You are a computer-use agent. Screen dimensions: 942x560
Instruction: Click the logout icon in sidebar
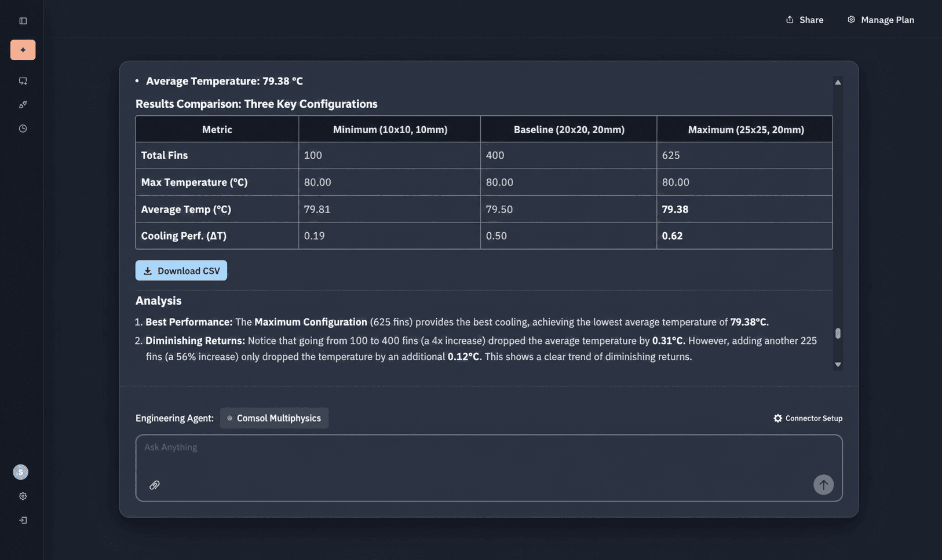(x=23, y=520)
